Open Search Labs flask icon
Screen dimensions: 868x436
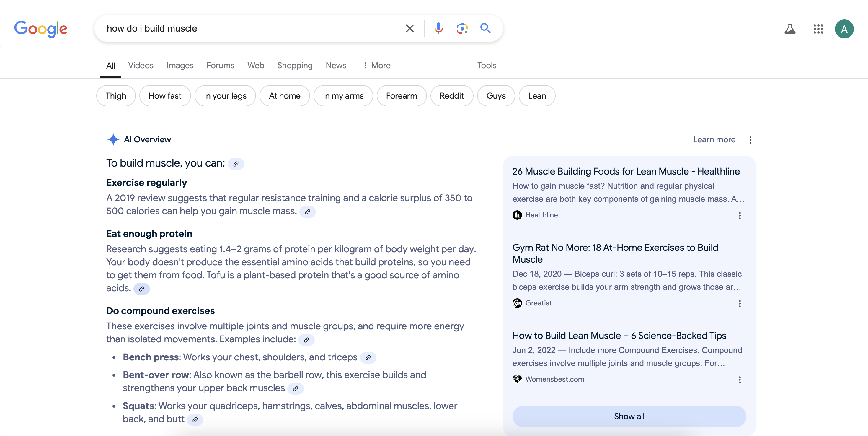click(790, 29)
